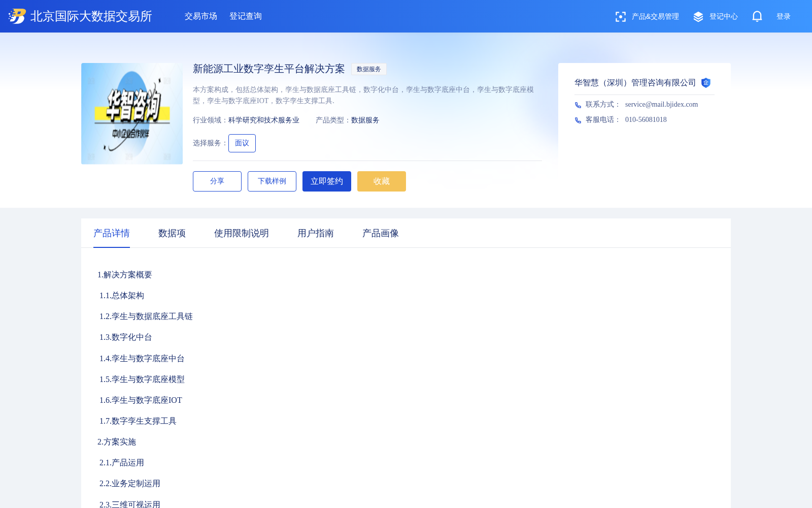Image resolution: width=812 pixels, height=508 pixels.
Task: Click the Beijing Data Exchange logo icon
Action: pos(17,16)
